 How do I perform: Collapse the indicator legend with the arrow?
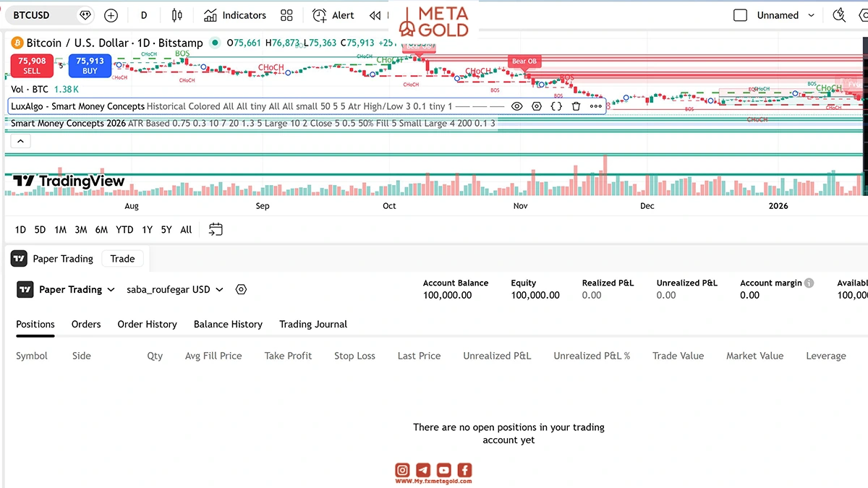[x=20, y=141]
